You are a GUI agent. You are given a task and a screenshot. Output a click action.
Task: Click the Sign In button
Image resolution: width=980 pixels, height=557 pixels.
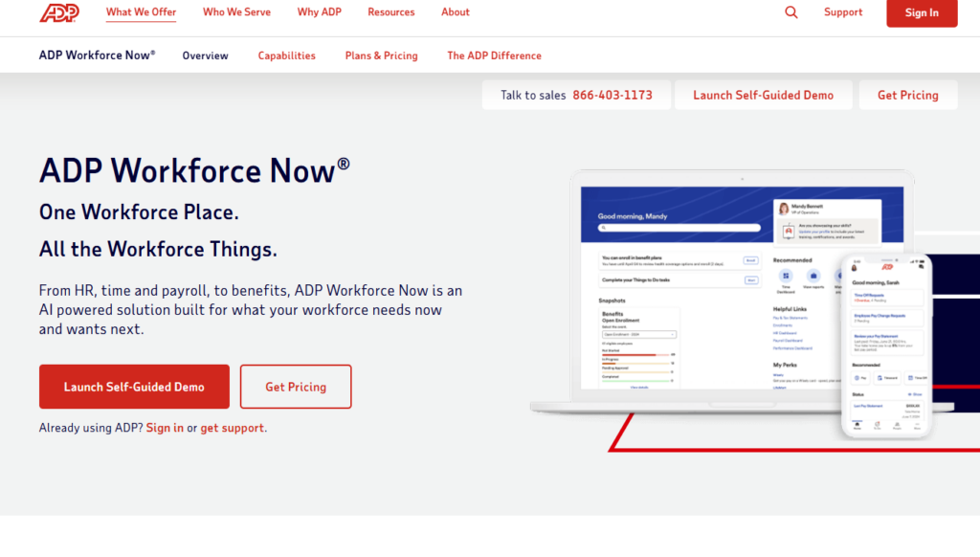(922, 13)
